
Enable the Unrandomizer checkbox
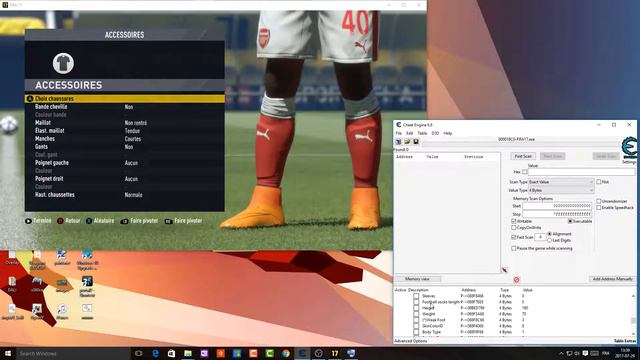point(599,201)
